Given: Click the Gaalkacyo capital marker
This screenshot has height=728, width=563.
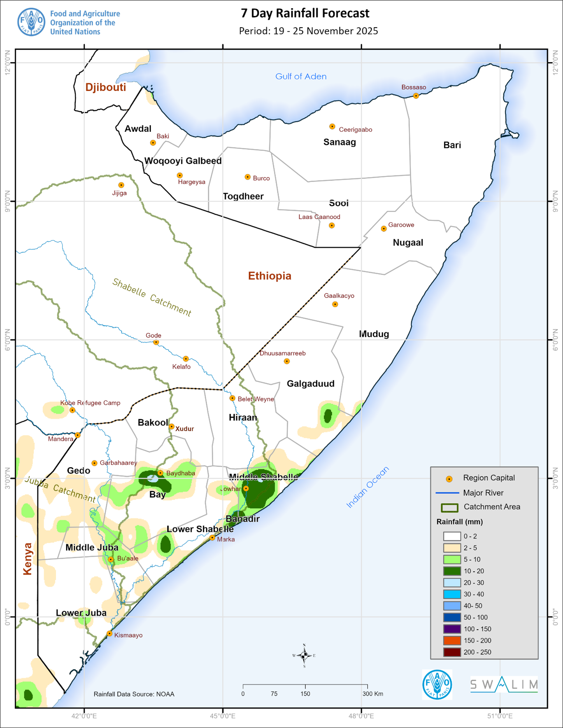Looking at the screenshot, I should tap(335, 304).
